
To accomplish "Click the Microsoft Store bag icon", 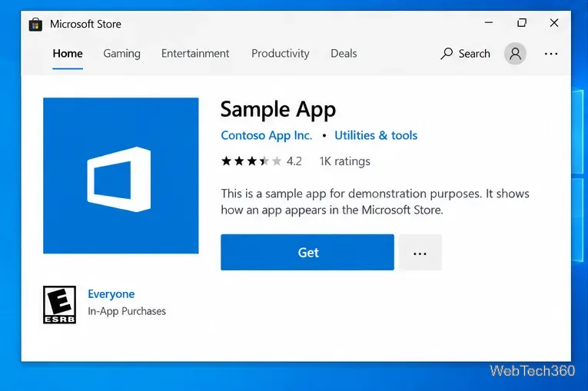I will (x=35, y=25).
